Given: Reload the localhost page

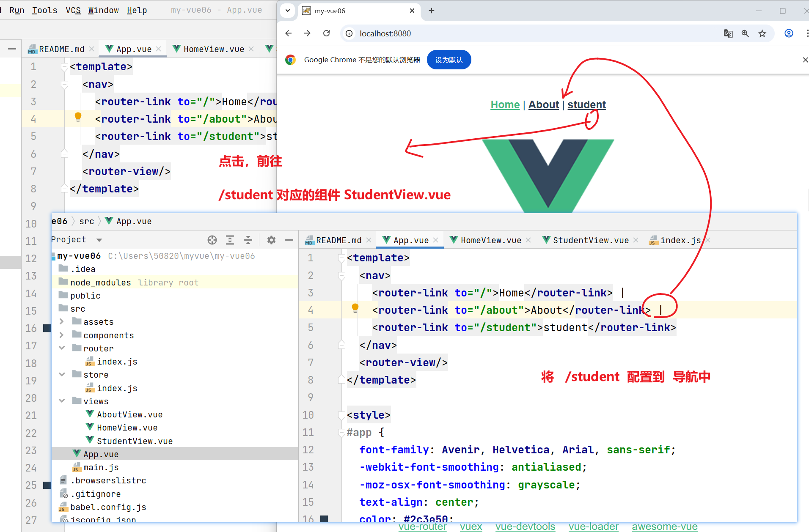Looking at the screenshot, I should tap(326, 33).
